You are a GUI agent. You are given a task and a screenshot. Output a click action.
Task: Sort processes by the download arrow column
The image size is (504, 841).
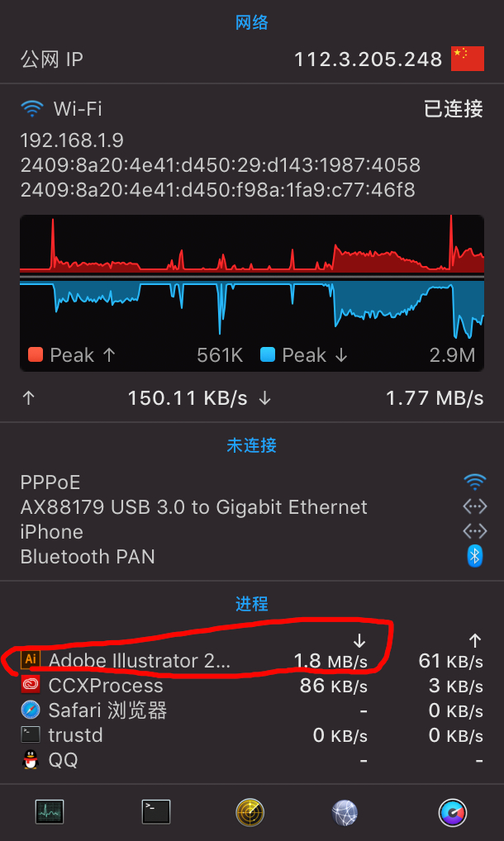click(x=359, y=640)
